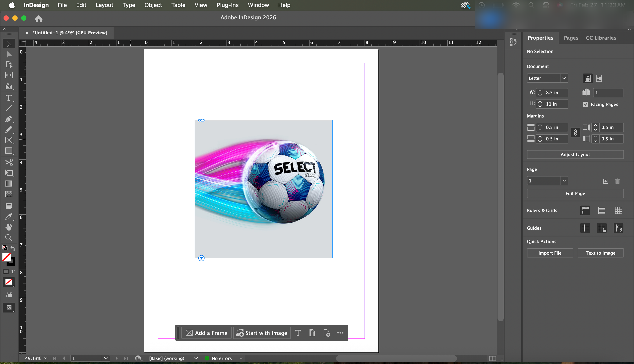Viewport: 634px width, 364px height.
Task: Select the Scissors tool
Action: pyautogui.click(x=9, y=162)
